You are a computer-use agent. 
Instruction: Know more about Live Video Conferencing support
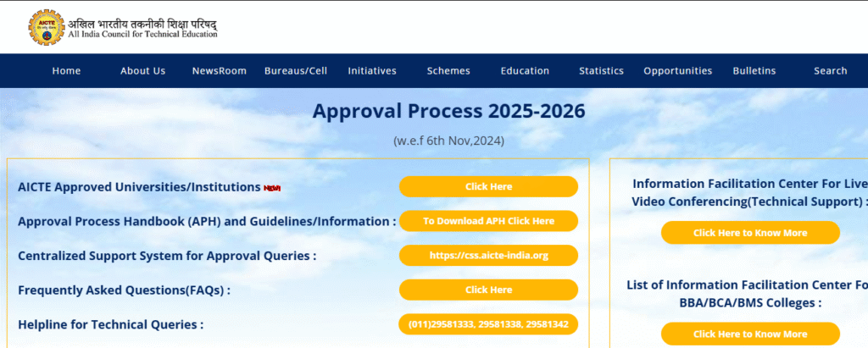click(750, 233)
